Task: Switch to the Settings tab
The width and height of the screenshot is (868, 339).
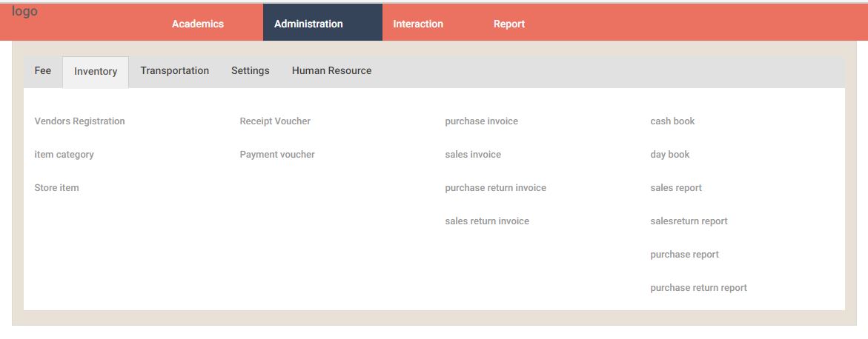Action: (251, 71)
